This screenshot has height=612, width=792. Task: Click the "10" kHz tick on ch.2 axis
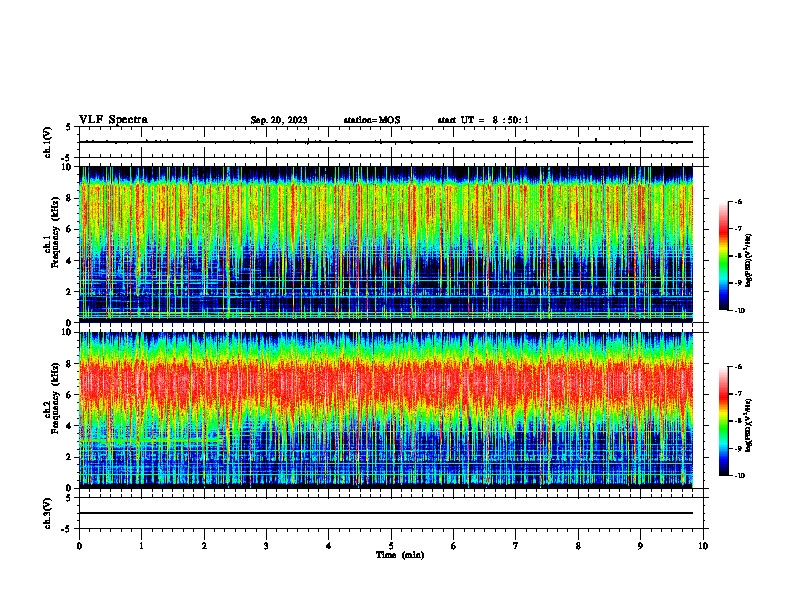69,332
